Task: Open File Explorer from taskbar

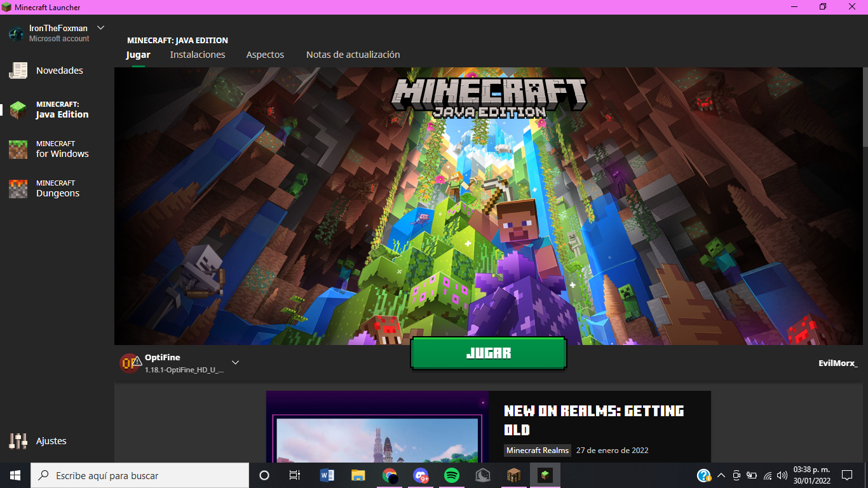Action: tap(358, 475)
